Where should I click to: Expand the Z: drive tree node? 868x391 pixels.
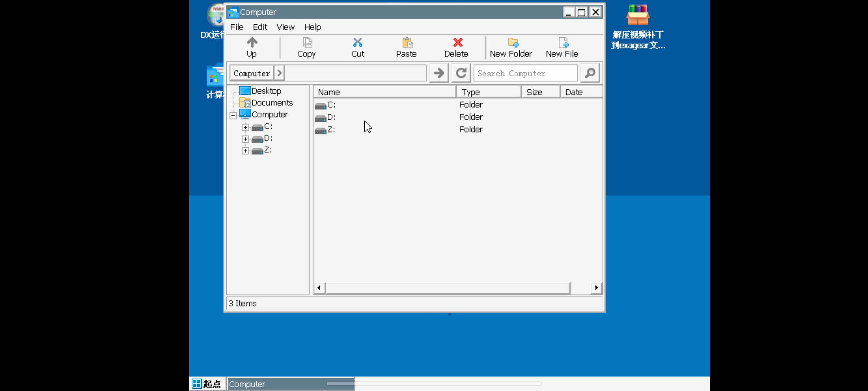245,151
